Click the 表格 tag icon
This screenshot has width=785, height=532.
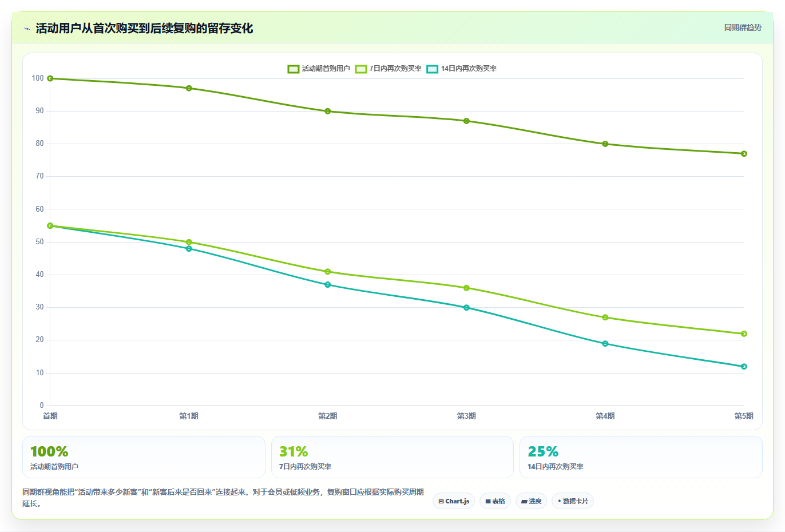coord(488,501)
